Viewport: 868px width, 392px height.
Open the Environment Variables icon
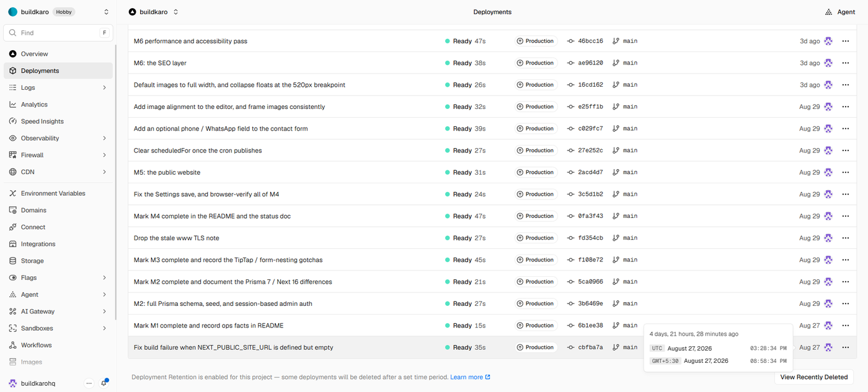pyautogui.click(x=12, y=193)
